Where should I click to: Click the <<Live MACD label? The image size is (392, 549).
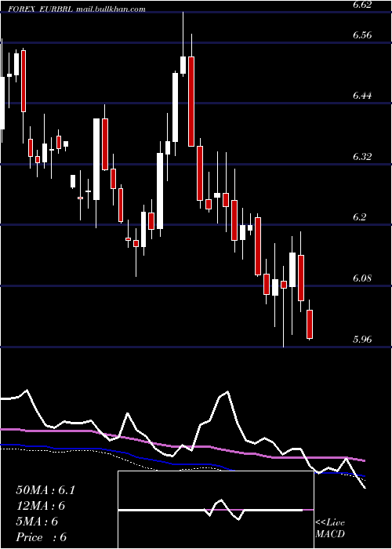pos(330,528)
